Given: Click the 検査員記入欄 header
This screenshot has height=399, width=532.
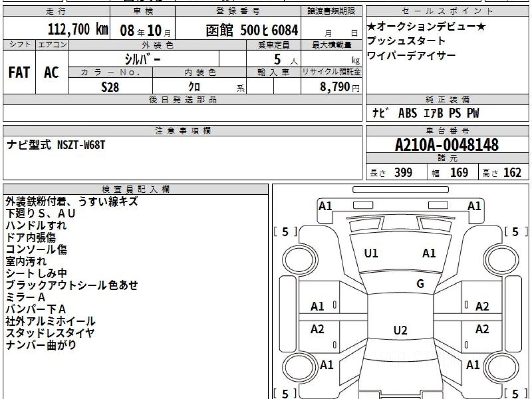Looking at the screenshot, I should coord(136,189).
